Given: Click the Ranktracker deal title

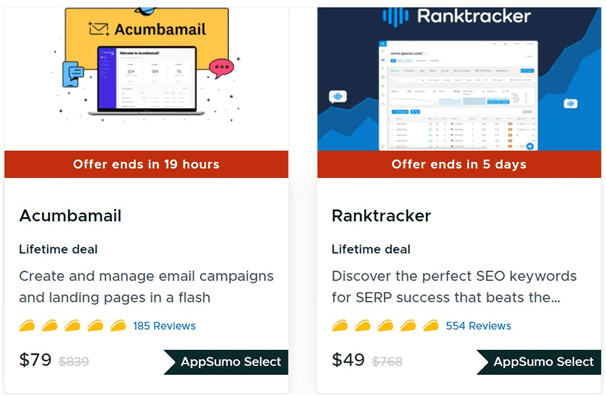Looking at the screenshot, I should [x=381, y=216].
